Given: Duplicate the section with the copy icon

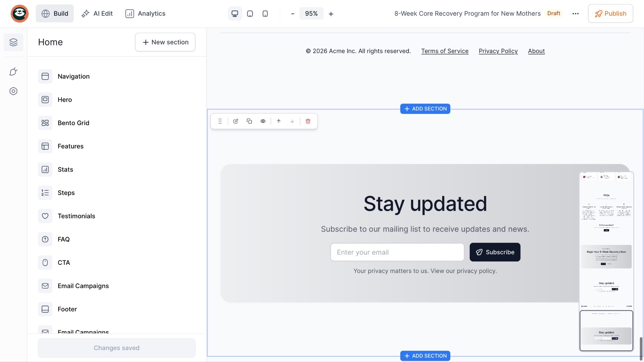Looking at the screenshot, I should 249,121.
